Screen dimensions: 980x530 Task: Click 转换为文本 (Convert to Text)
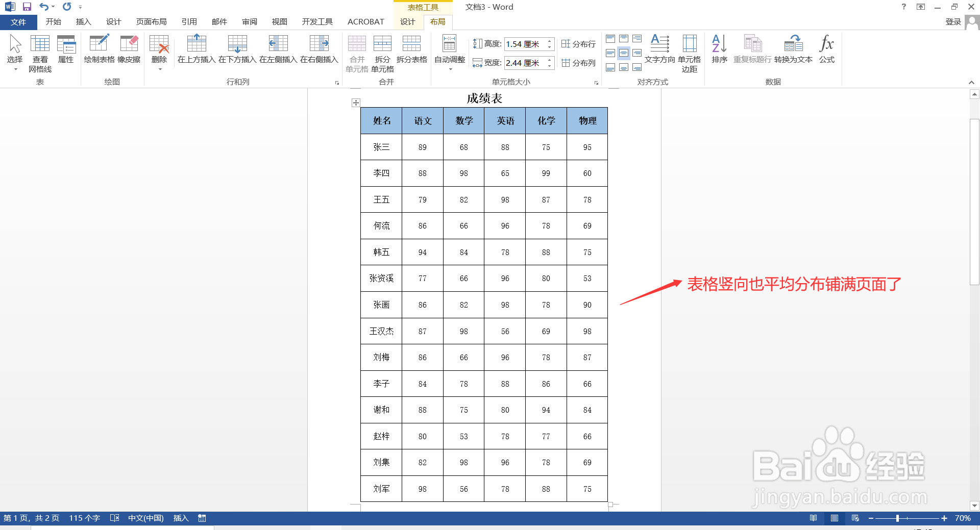(793, 49)
